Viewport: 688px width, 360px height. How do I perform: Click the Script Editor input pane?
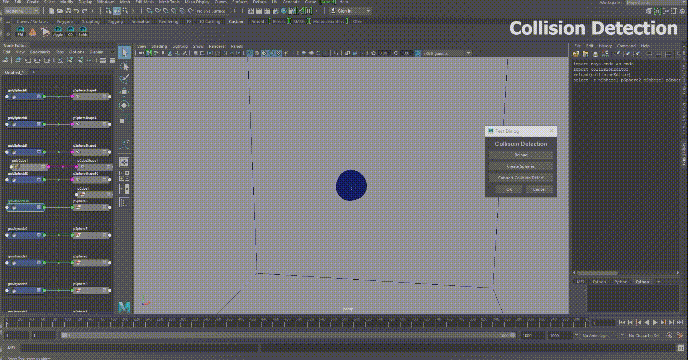coord(632,298)
